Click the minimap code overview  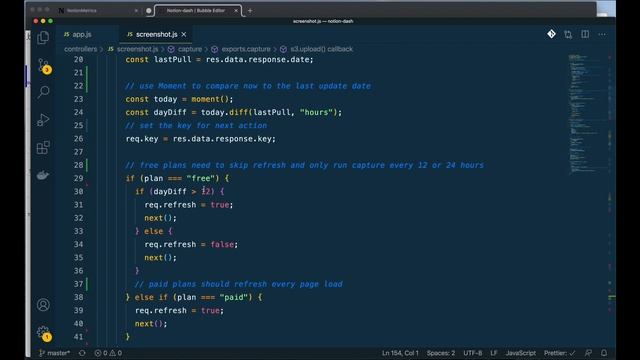click(588, 114)
